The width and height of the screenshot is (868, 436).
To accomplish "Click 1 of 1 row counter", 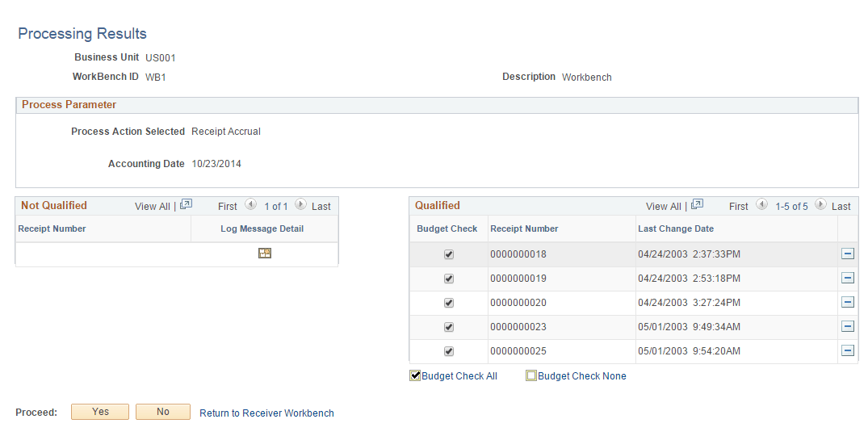I will pos(276,207).
